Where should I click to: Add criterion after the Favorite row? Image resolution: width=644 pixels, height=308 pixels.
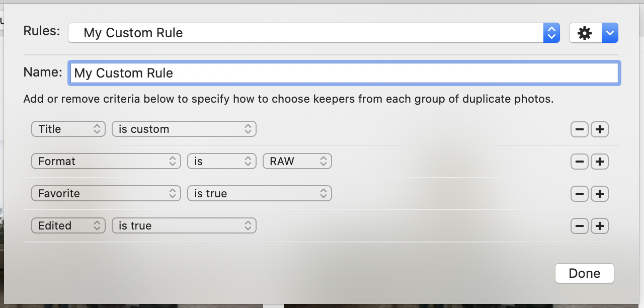pyautogui.click(x=599, y=194)
